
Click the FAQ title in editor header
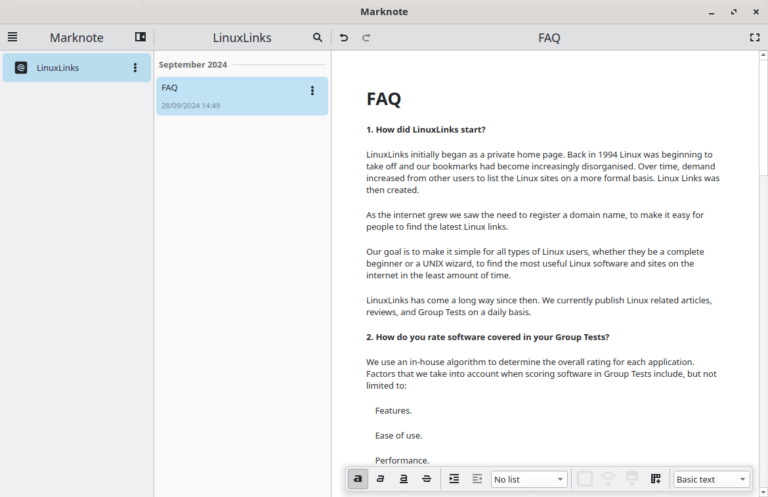click(549, 38)
